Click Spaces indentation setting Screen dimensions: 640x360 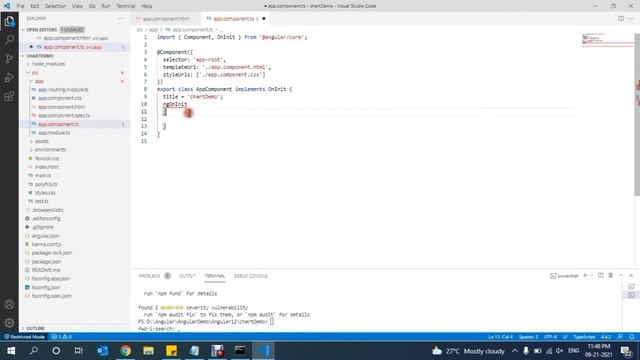pos(528,337)
